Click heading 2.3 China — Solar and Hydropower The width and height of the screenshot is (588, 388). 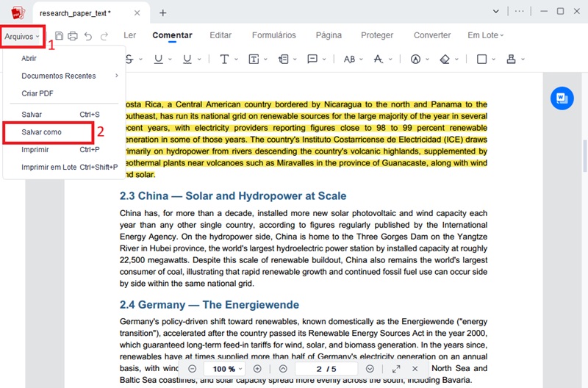[233, 195]
